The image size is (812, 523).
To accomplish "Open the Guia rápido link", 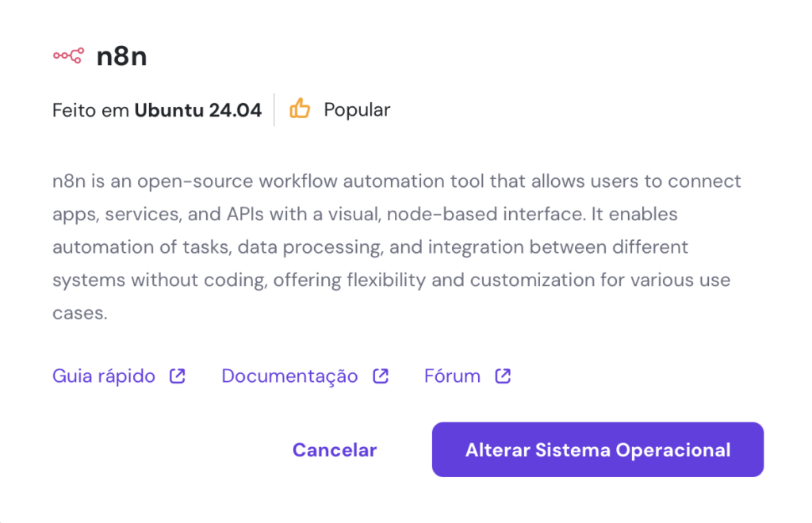I will pyautogui.click(x=104, y=376).
